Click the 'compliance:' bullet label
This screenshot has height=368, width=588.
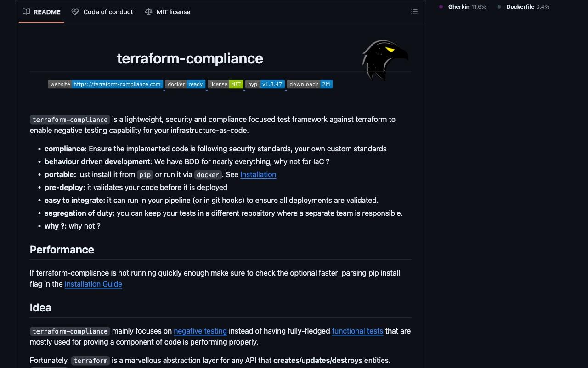click(x=66, y=149)
